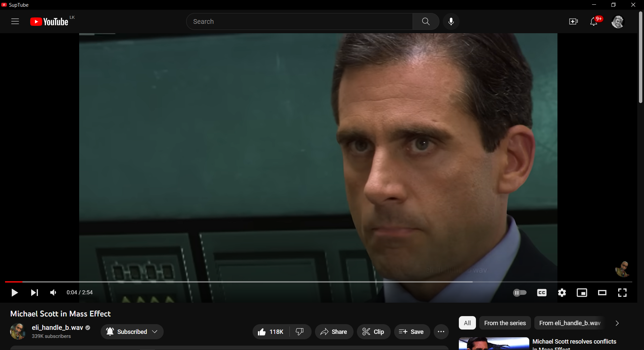Open the eli_handle_b.wav channel avatar

point(18,332)
